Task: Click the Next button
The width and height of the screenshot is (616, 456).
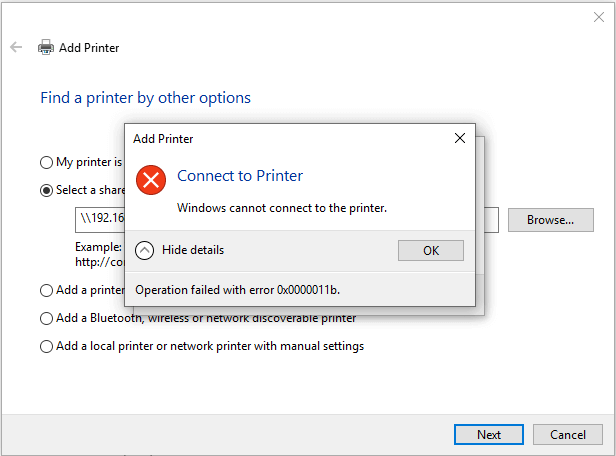Action: [x=488, y=435]
